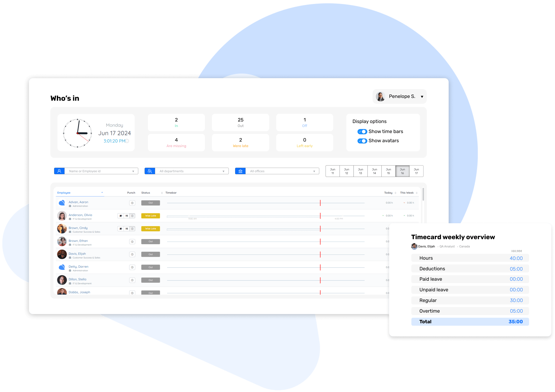Open the Penelope S. user dropdown arrow
555x392 pixels.
click(x=422, y=97)
